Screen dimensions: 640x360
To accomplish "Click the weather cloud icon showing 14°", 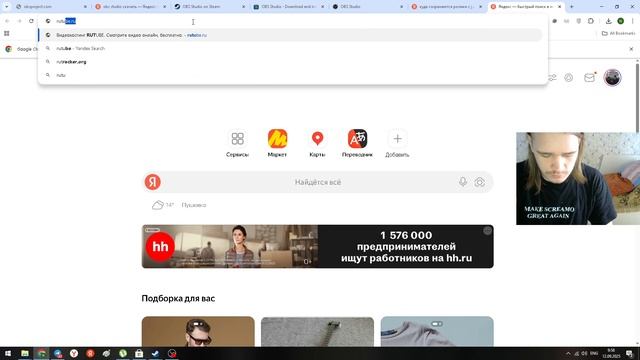I will pyautogui.click(x=158, y=205).
